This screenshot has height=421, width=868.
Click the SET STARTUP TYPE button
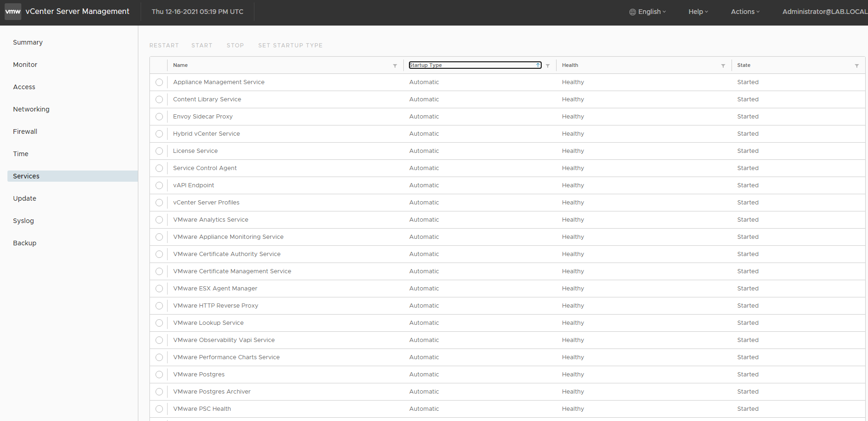(x=290, y=46)
